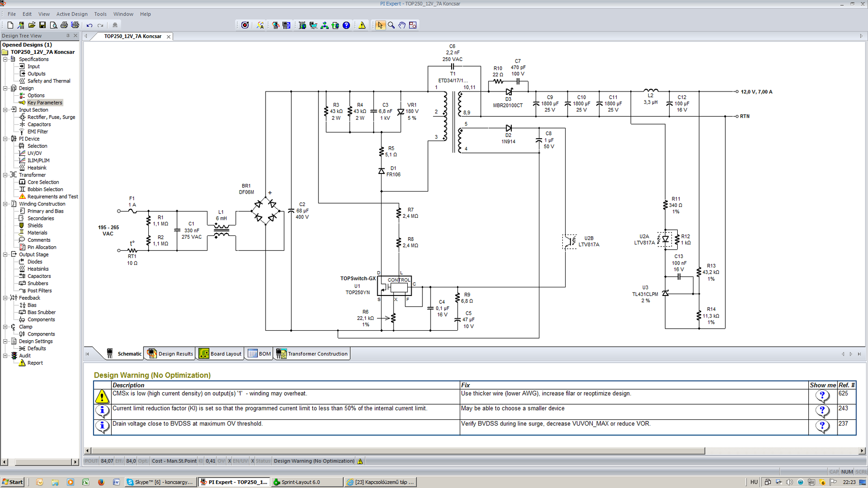Collapse the PI Device tree node
The height and width of the screenshot is (488, 868).
(x=5, y=139)
